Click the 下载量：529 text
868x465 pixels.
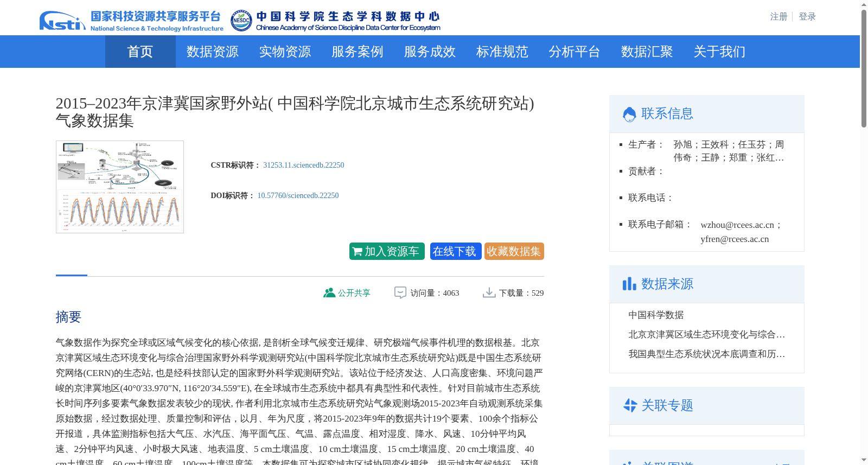(521, 292)
